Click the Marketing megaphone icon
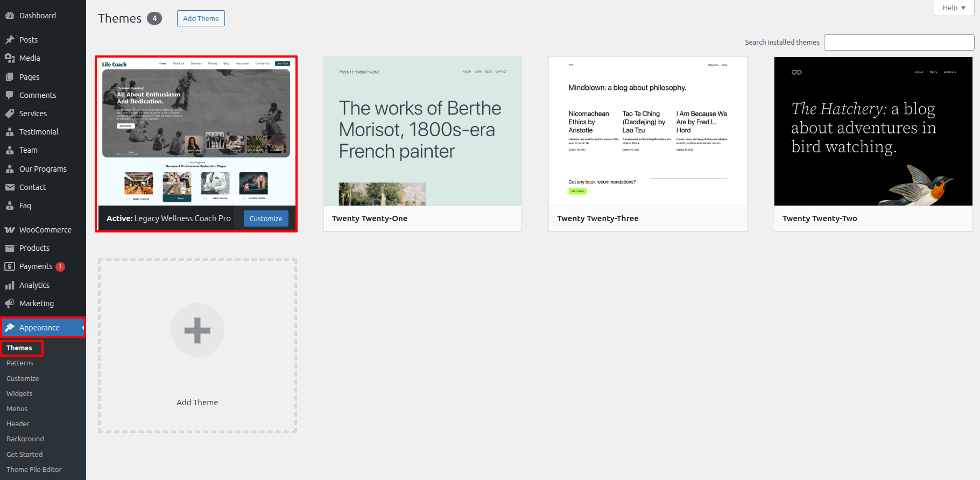The width and height of the screenshot is (980, 480). (x=10, y=303)
